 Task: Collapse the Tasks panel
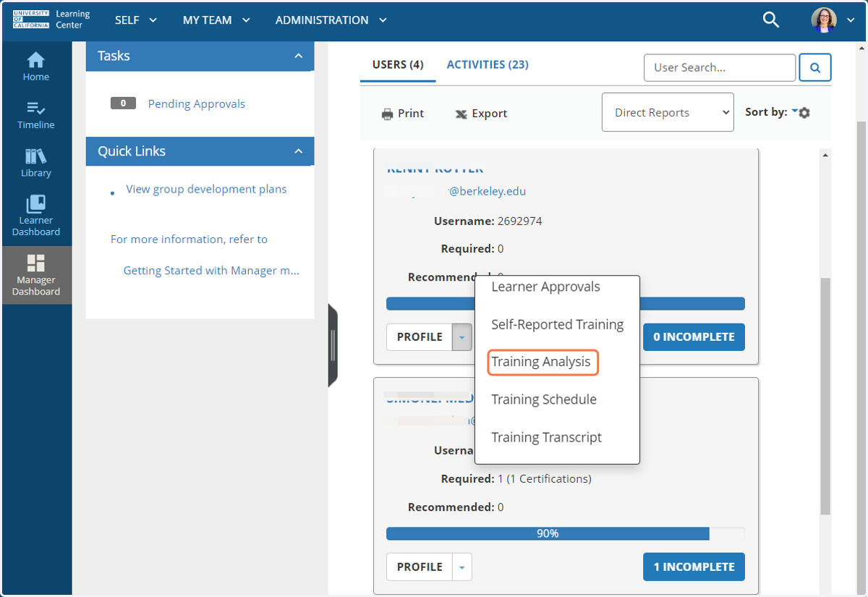298,56
